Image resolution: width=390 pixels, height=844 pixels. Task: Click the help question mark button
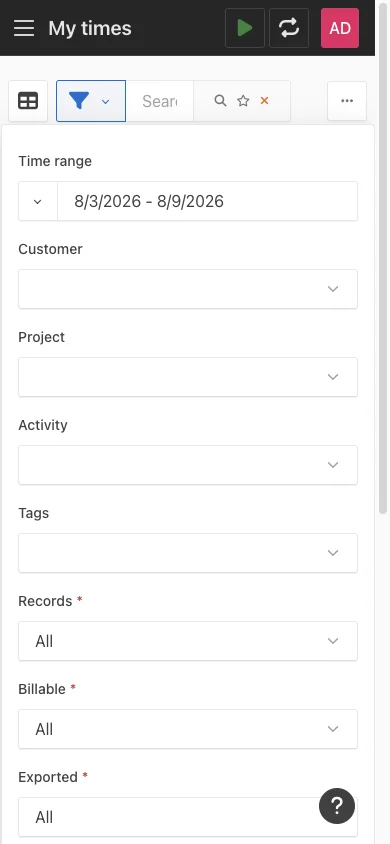[337, 806]
